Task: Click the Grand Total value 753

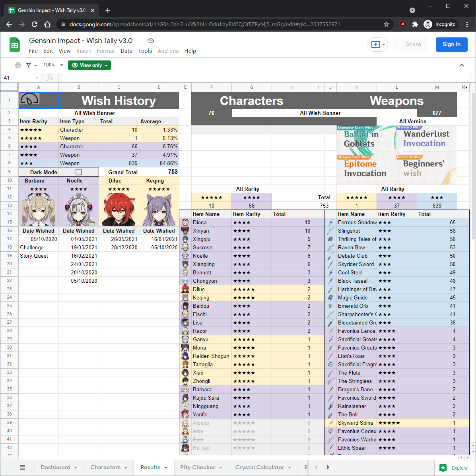Action: click(x=173, y=172)
